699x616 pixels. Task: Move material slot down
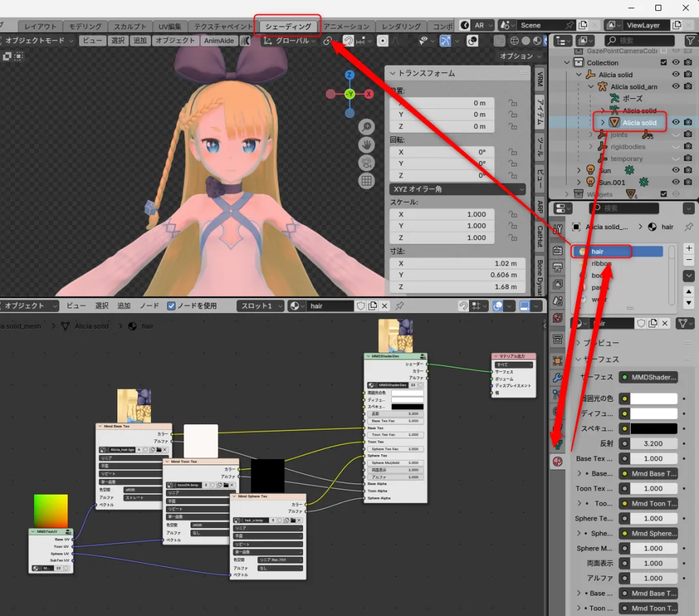[x=689, y=303]
